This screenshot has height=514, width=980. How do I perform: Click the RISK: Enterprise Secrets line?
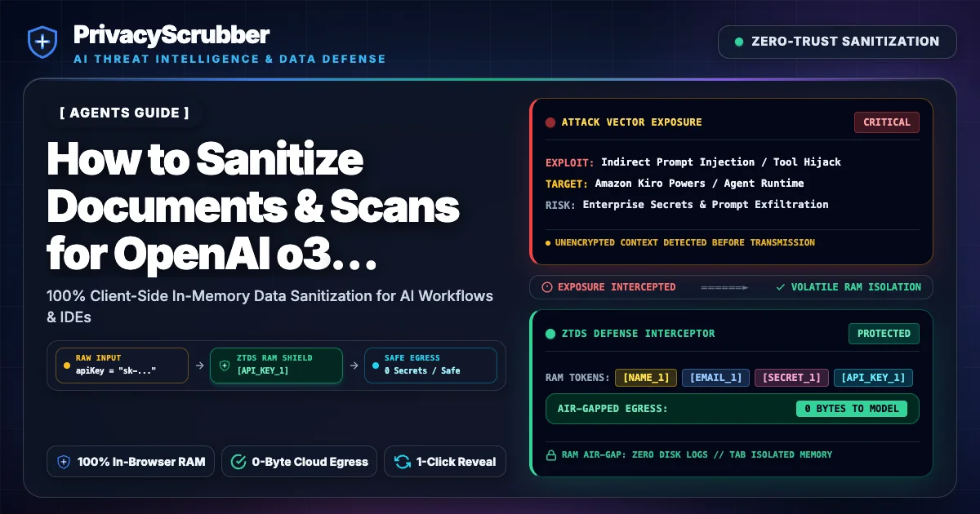click(x=687, y=205)
